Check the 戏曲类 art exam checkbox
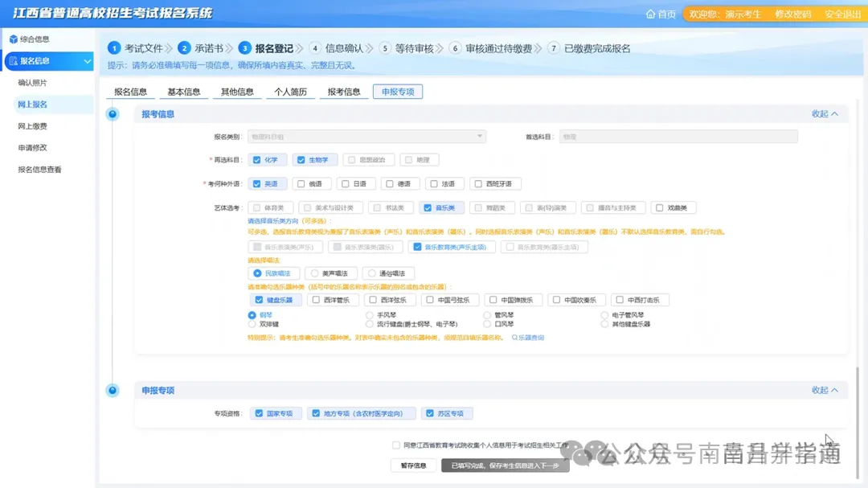The image size is (868, 488). tap(659, 207)
